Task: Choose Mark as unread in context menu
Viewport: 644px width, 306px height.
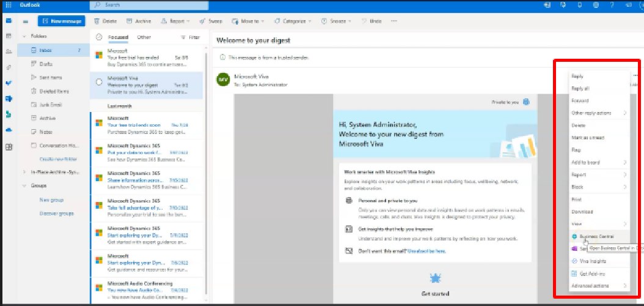Action: point(587,138)
